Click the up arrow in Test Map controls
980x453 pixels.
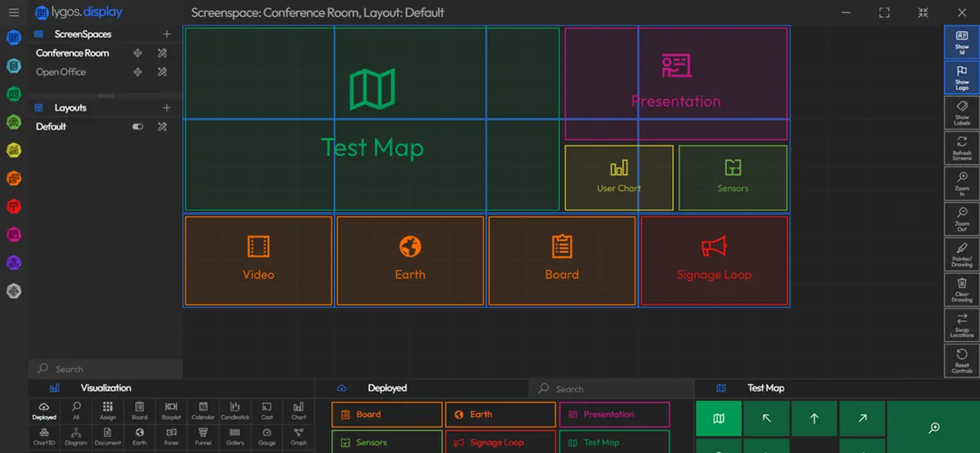click(x=814, y=419)
